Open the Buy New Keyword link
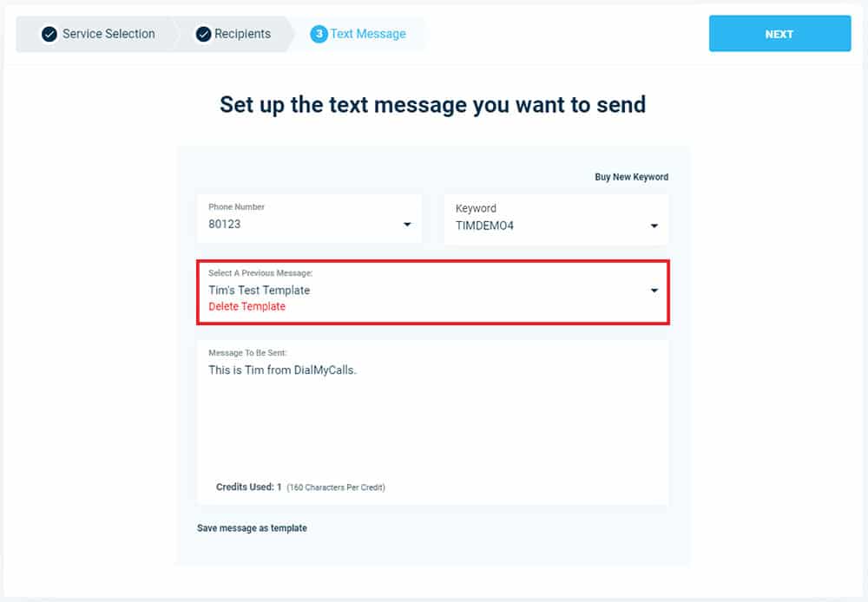 click(631, 177)
